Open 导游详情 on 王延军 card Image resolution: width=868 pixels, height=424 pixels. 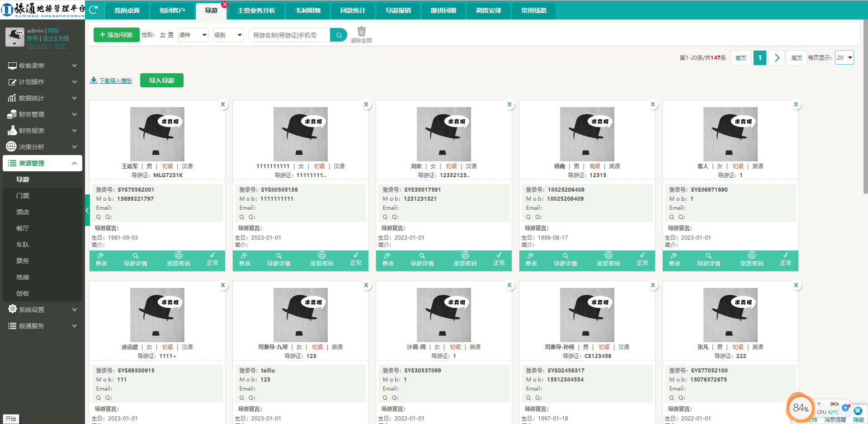136,259
